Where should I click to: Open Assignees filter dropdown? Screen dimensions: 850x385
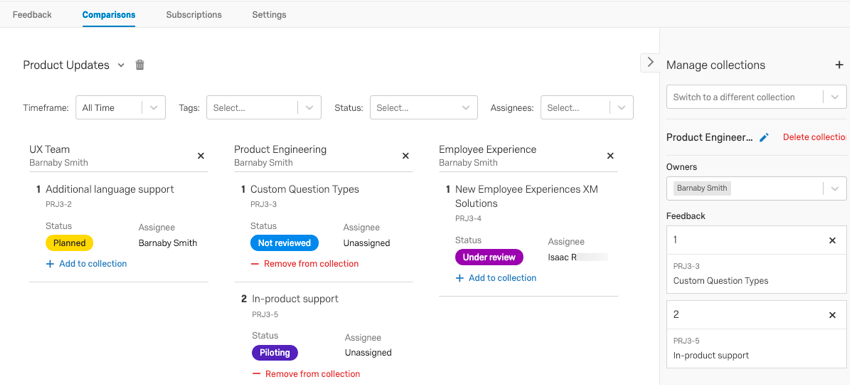(x=587, y=107)
